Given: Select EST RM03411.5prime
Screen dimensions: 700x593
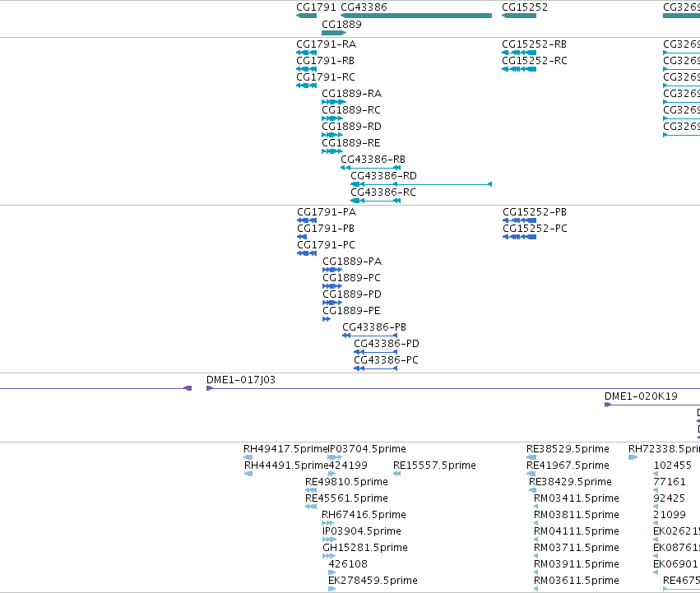Looking at the screenshot, I should [577, 498].
